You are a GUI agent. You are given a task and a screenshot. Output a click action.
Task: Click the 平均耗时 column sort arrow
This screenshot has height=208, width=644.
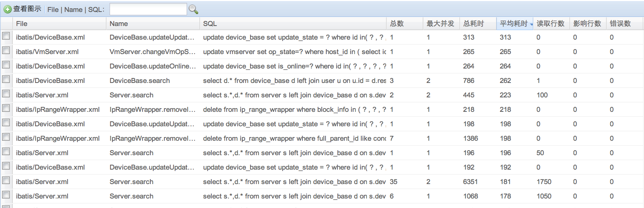[x=532, y=24]
